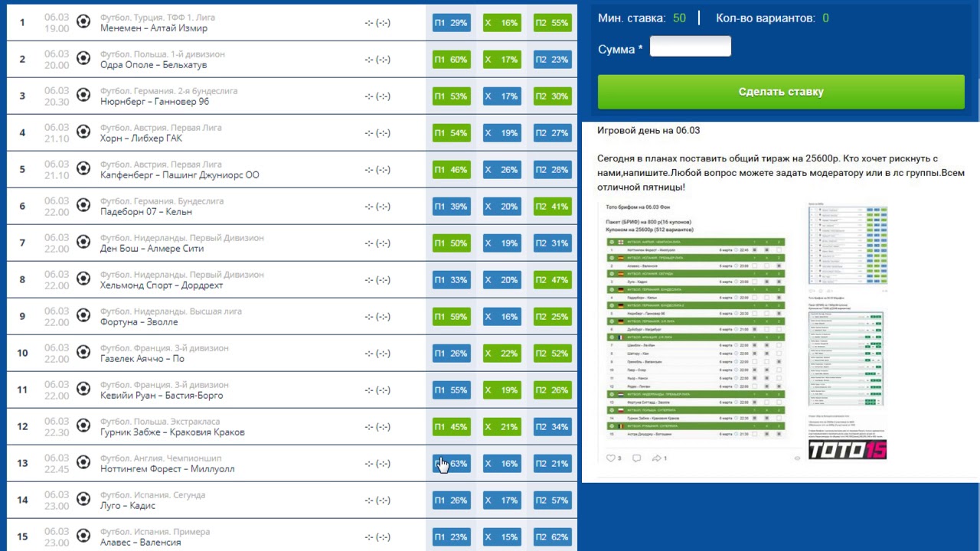Toggle П2 57% for Луго – Кадис
Viewport: 980px width, 551px height.
pyautogui.click(x=553, y=500)
